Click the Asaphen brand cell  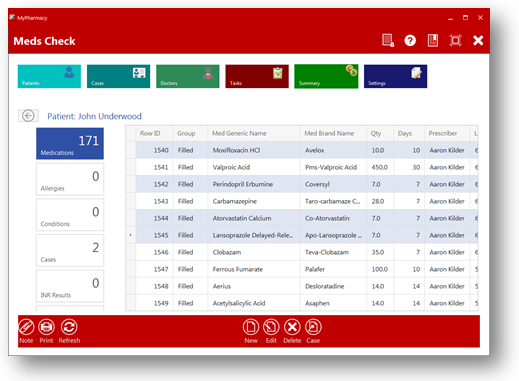333,303
